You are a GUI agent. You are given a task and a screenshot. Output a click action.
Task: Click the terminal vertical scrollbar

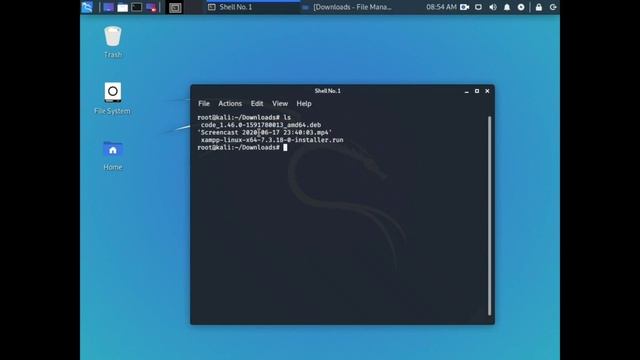point(489,216)
